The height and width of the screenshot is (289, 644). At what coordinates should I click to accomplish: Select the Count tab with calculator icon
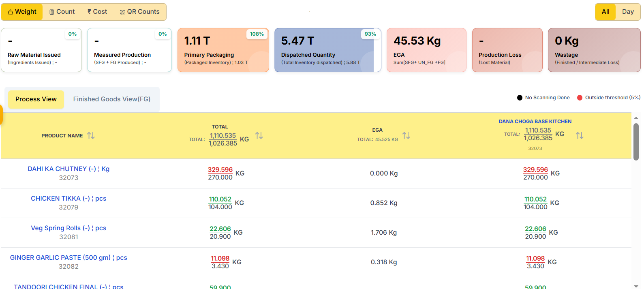click(x=62, y=12)
